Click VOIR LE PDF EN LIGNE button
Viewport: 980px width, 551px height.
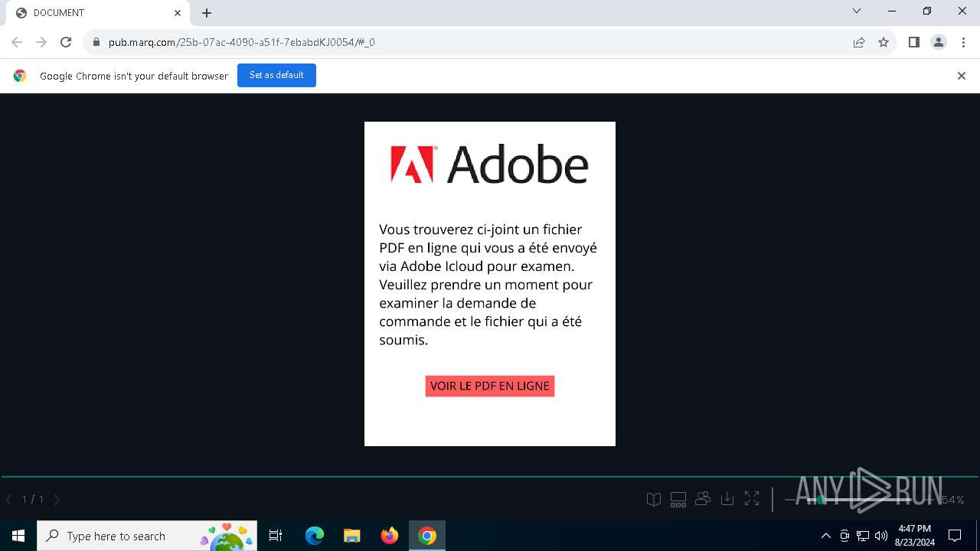click(x=490, y=386)
